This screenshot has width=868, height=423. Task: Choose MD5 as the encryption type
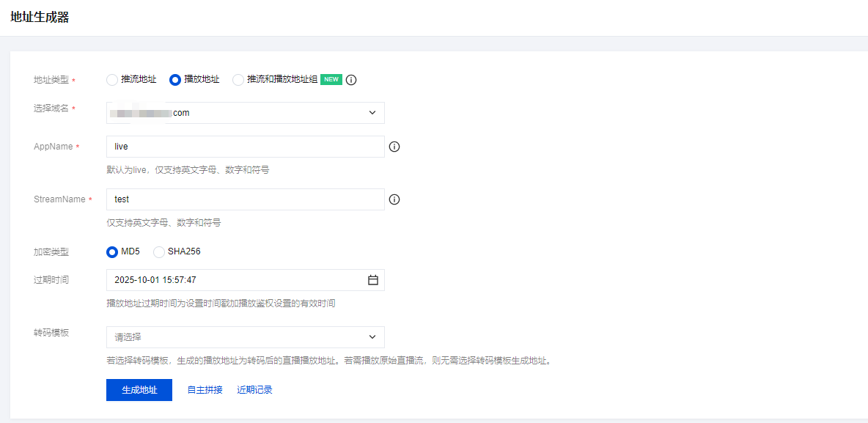[112, 252]
